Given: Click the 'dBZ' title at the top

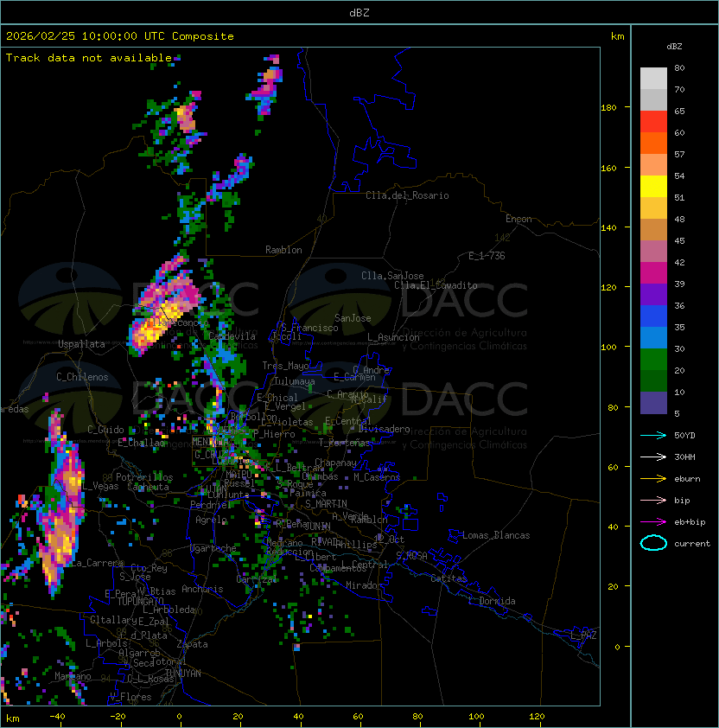Looking at the screenshot, I should coord(359,13).
